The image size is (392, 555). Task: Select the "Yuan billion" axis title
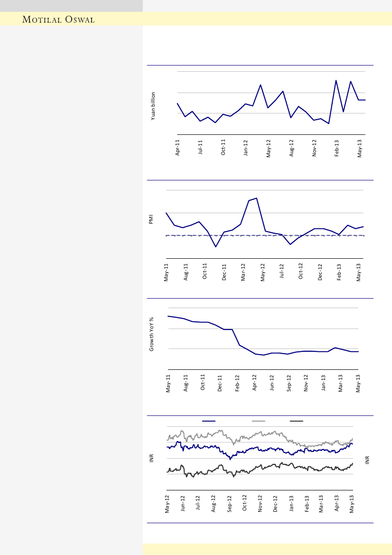pos(153,106)
